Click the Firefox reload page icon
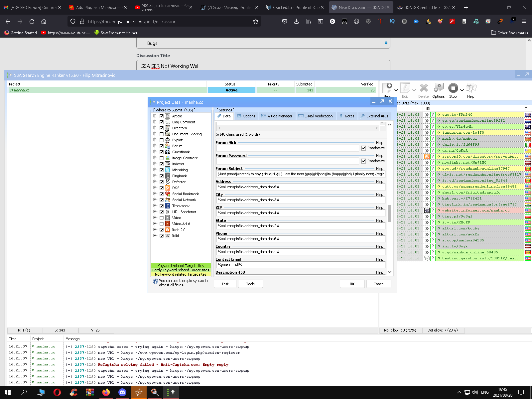 [x=32, y=21]
